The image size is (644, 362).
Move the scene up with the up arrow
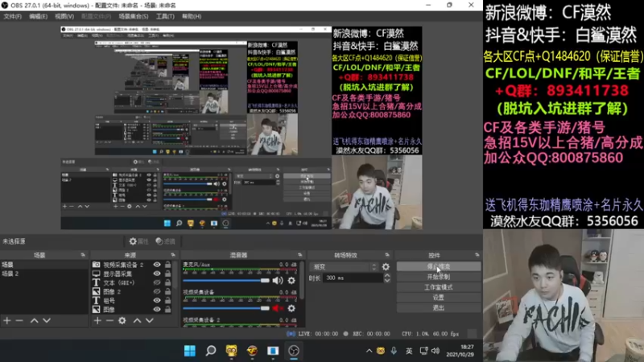tap(34, 320)
